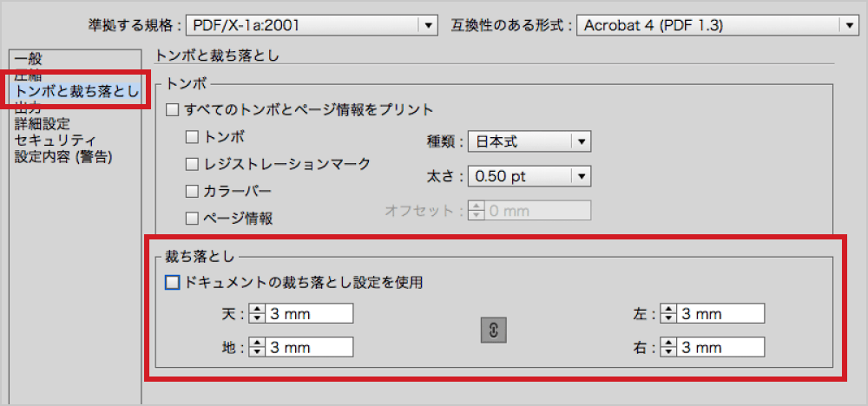
Task: Toggle ドキュメントの裁ち落とし設定を使用 checkbox
Action: pyautogui.click(x=171, y=282)
